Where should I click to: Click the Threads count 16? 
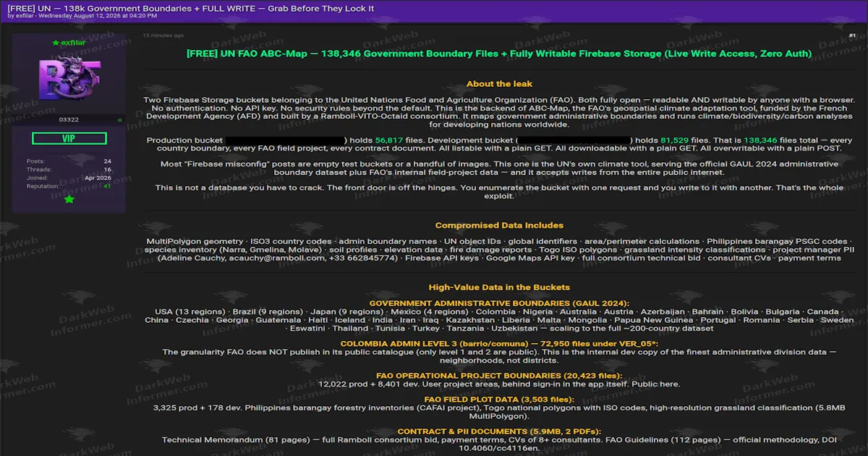[x=107, y=169]
